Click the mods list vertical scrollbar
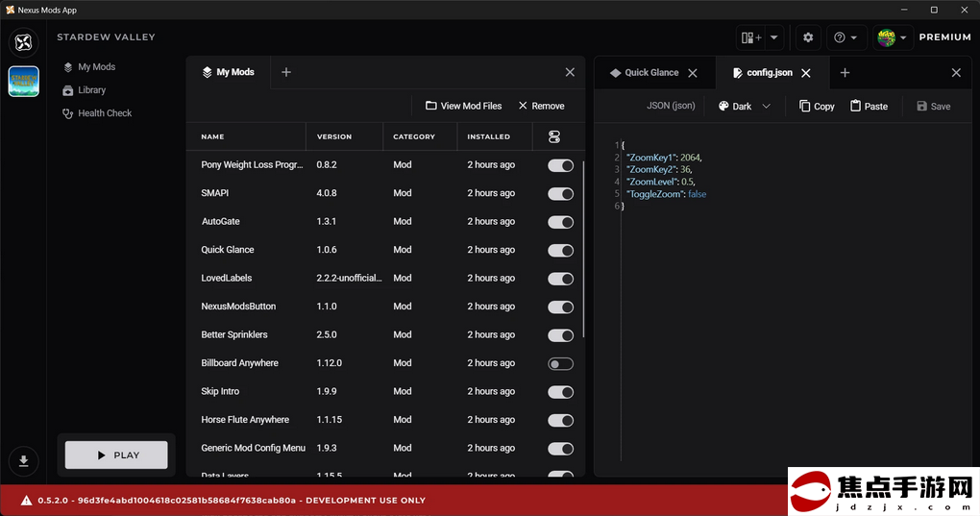Screen dimensions: 980x516 coord(583,250)
